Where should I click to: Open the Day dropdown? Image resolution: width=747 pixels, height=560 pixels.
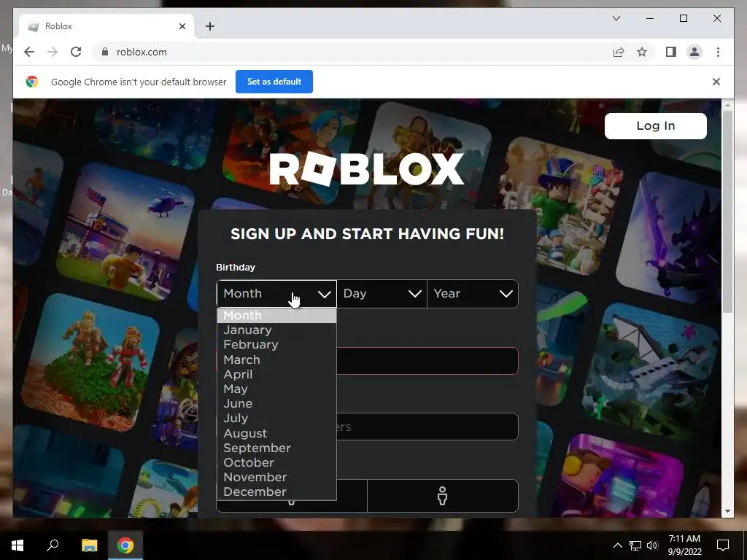tap(382, 293)
